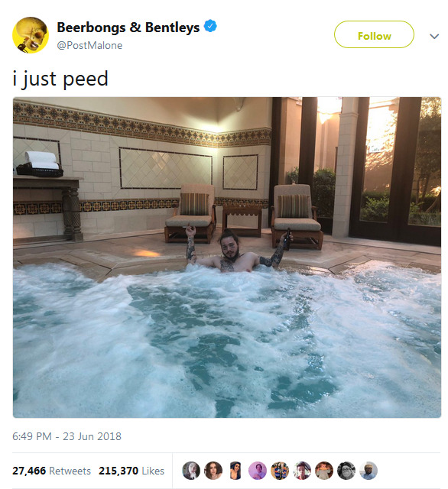Open the tweet options chevron menu

[x=434, y=36]
